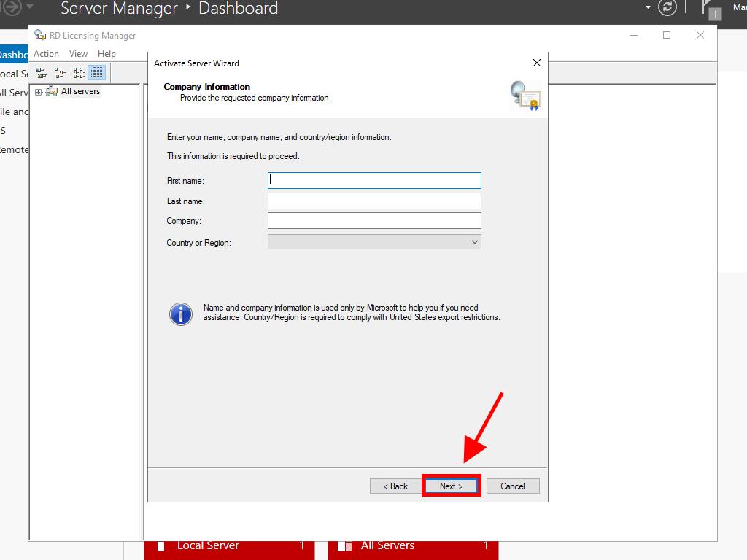Open the Country or Region dropdown
The image size is (747, 560).
pyautogui.click(x=374, y=242)
